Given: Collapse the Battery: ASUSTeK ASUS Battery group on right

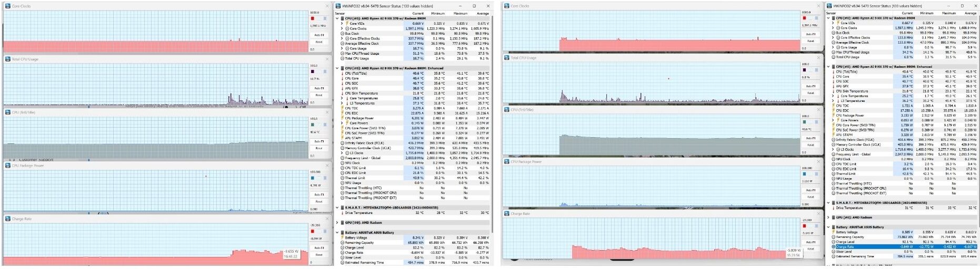Looking at the screenshot, I should point(828,227).
